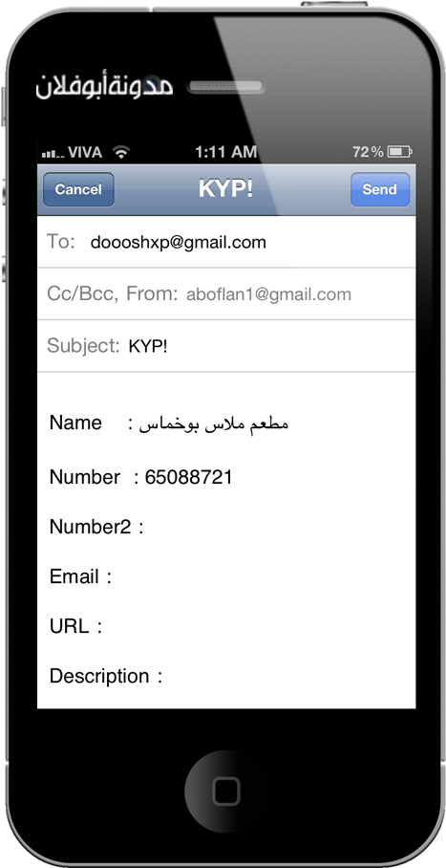Viewport: 446px width, 868px height.
Task: Click the iPhone home button
Action: tap(225, 789)
